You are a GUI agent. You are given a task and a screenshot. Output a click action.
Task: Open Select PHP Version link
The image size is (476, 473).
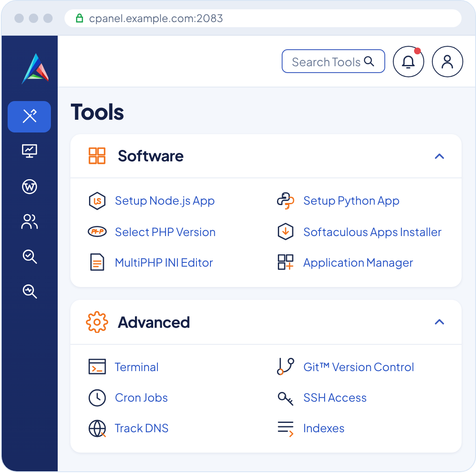pyautogui.click(x=165, y=232)
